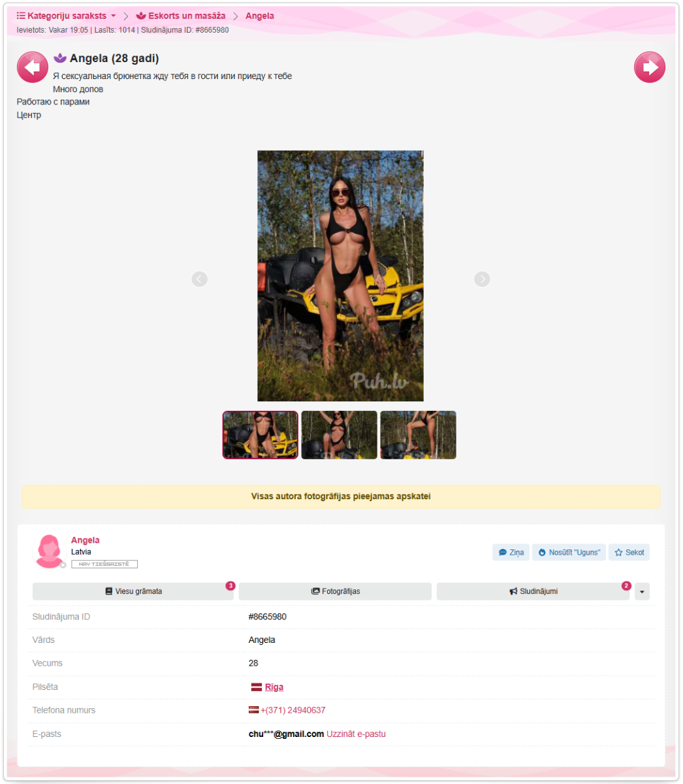683x784 pixels.
Task: Click the pink user avatar icon
Action: 50,551
